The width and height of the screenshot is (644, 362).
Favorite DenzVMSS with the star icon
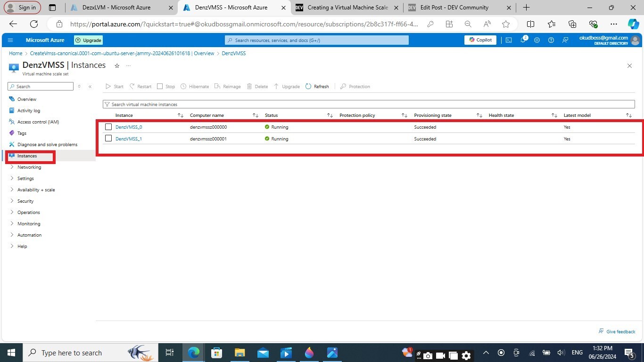point(117,66)
